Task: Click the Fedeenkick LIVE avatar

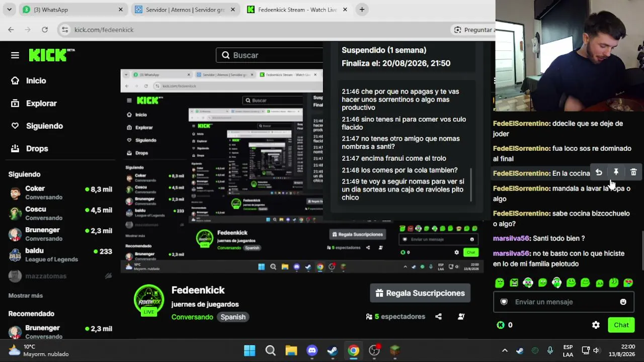Action: click(149, 301)
